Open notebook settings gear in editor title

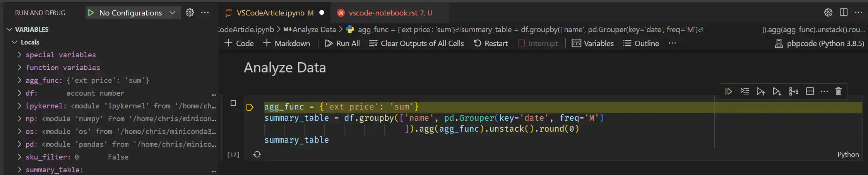828,12
